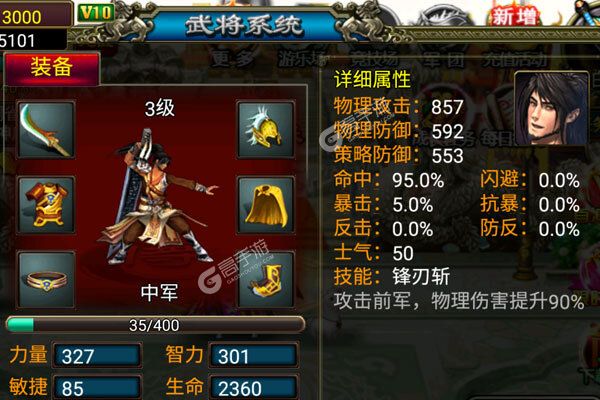The width and height of the screenshot is (600, 400).
Task: Click the 35/400 experience progress bar
Action: click(155, 325)
